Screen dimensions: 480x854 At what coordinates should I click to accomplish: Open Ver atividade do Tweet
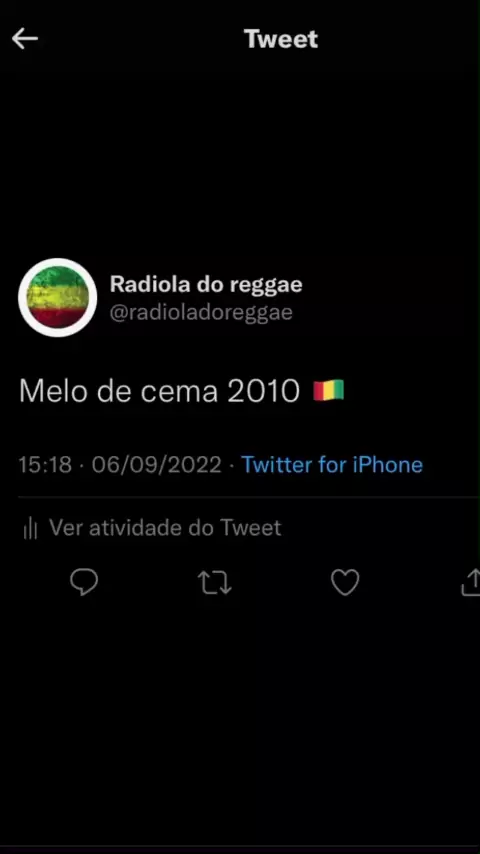(x=165, y=528)
